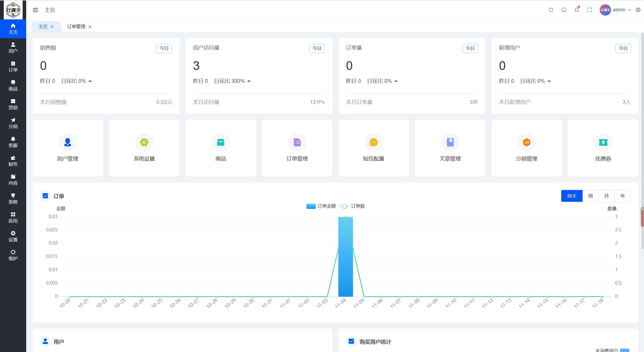Open 优惠券 shortcut icon
Screen dimensions: 644x352
coord(603,142)
